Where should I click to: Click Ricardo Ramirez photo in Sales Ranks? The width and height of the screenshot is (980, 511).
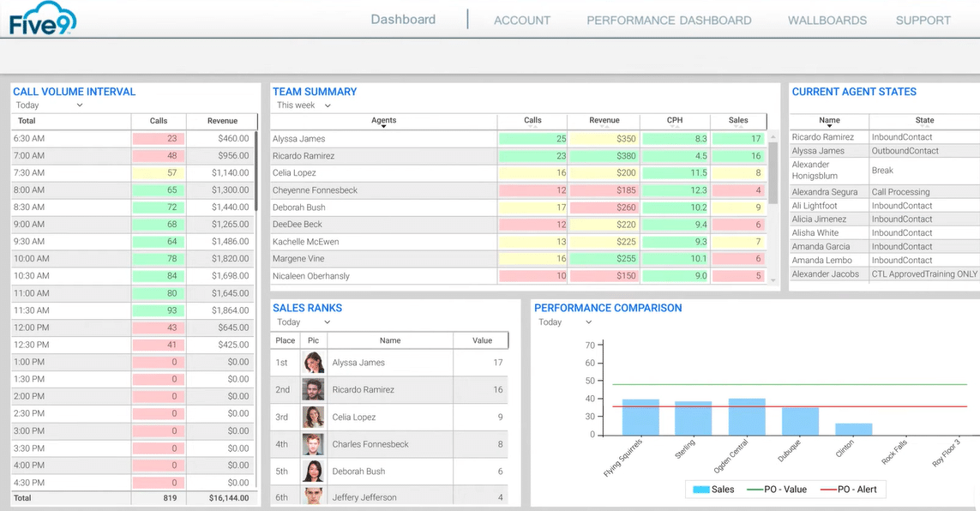(x=314, y=390)
